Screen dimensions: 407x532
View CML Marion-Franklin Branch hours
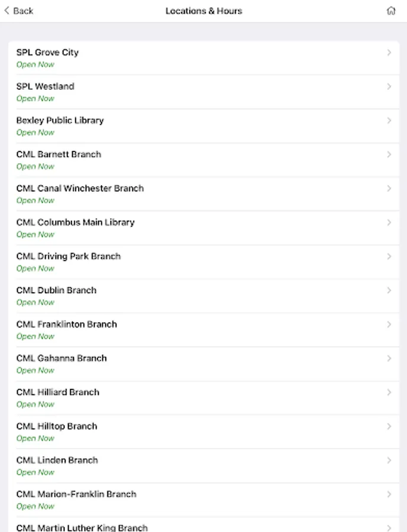click(x=203, y=499)
